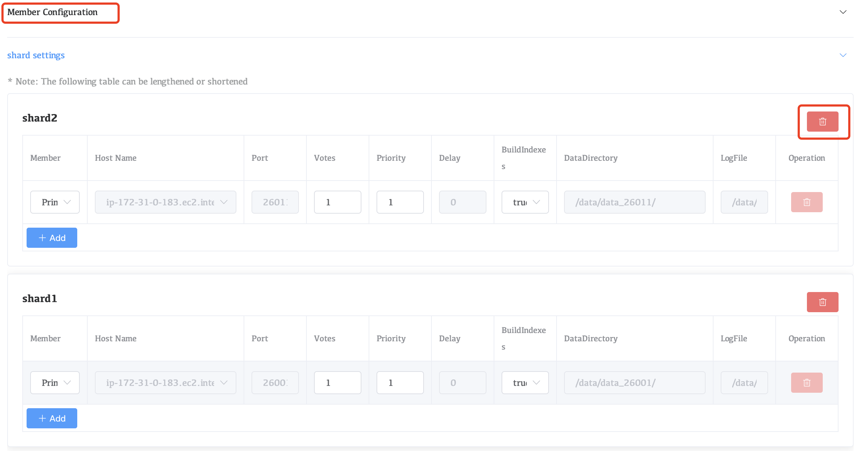Click the Member Configuration heading

click(52, 12)
